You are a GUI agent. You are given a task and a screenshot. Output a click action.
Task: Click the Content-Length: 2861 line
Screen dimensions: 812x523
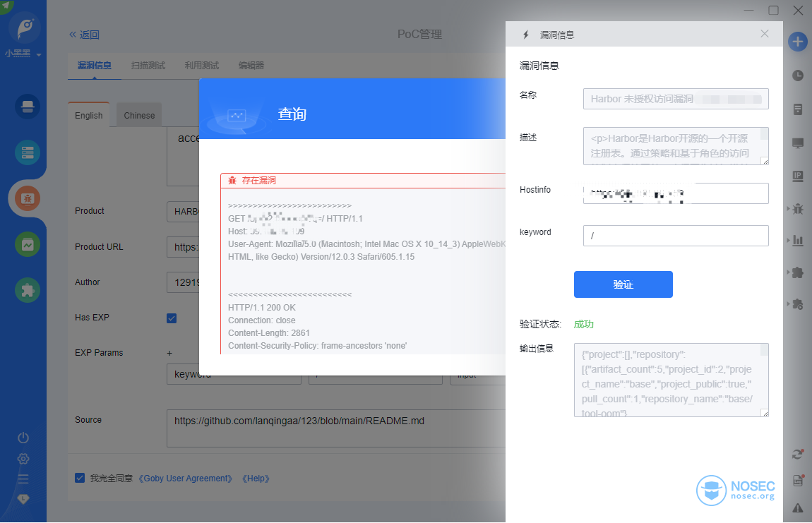point(269,333)
